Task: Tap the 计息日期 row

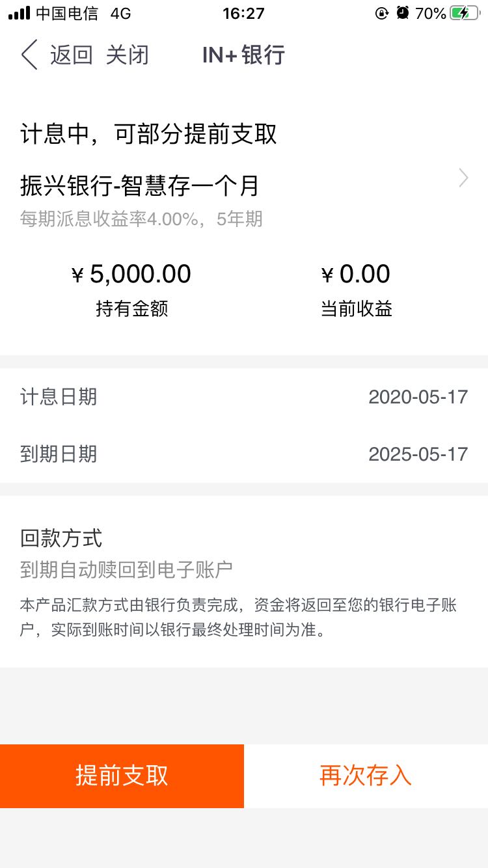Action: [244, 397]
